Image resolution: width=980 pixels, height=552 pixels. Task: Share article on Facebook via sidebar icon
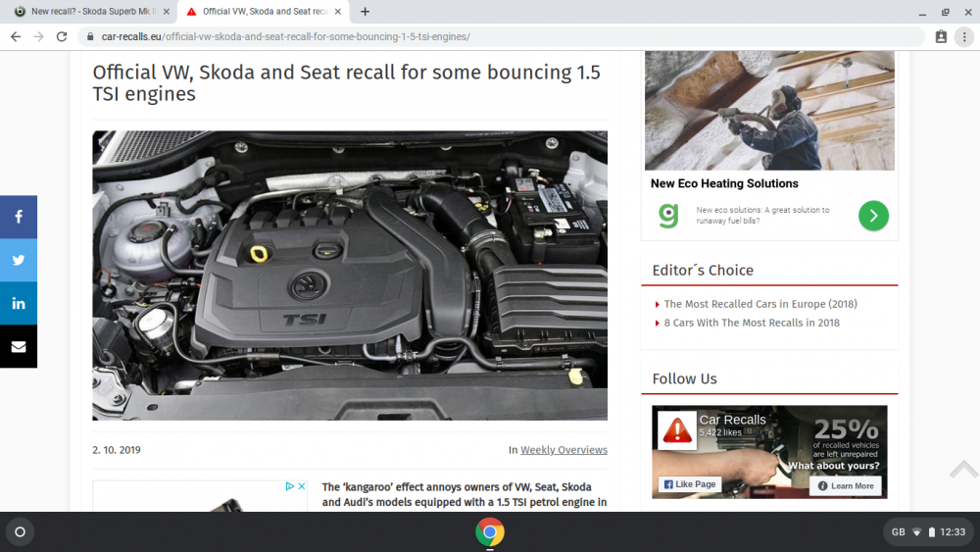coord(18,217)
